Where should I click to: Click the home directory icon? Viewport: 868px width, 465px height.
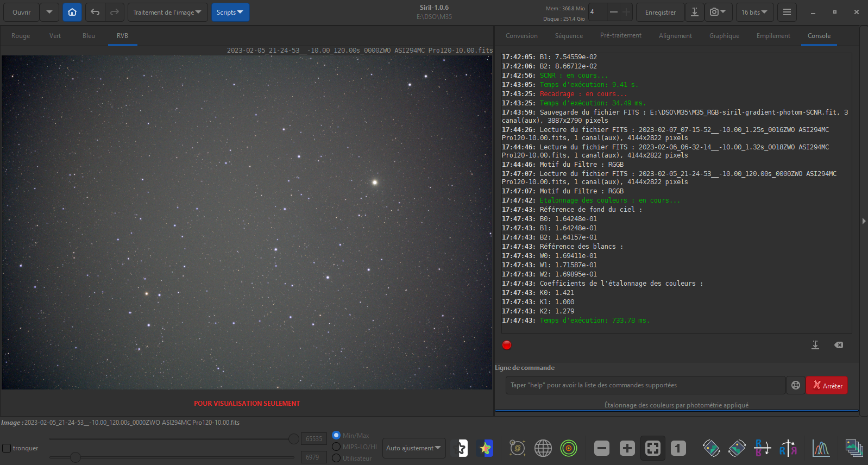(72, 12)
